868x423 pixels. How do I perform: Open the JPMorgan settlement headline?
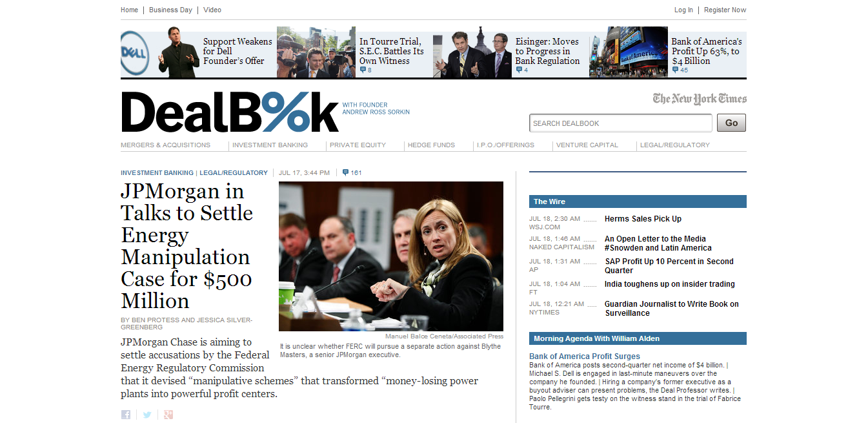(x=187, y=245)
